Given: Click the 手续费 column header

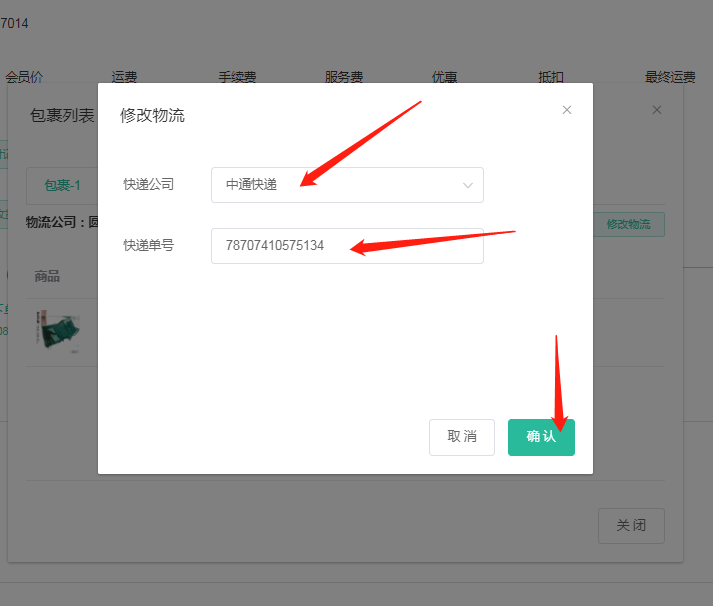Looking at the screenshot, I should click(x=237, y=77).
